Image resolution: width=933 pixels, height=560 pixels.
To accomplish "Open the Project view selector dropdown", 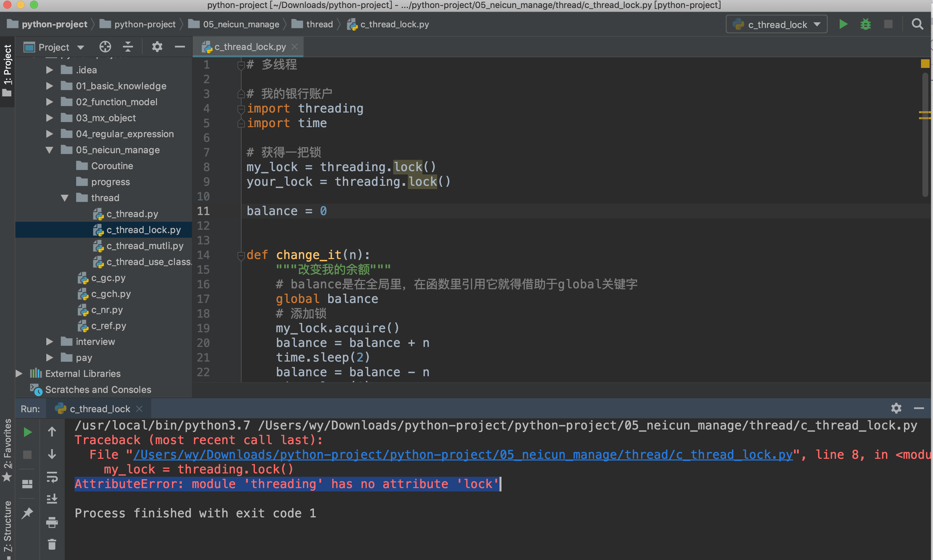I will pos(54,47).
